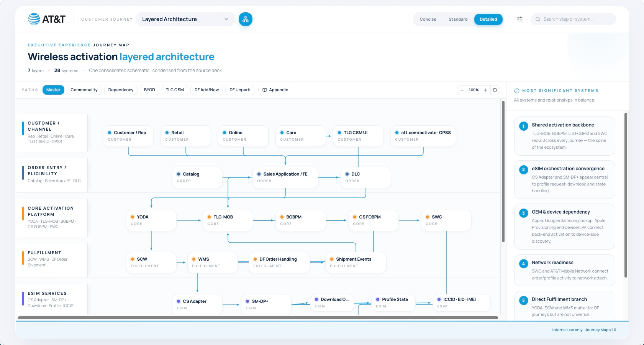
Task: Zoom in with the plus icon
Action: 486,90
